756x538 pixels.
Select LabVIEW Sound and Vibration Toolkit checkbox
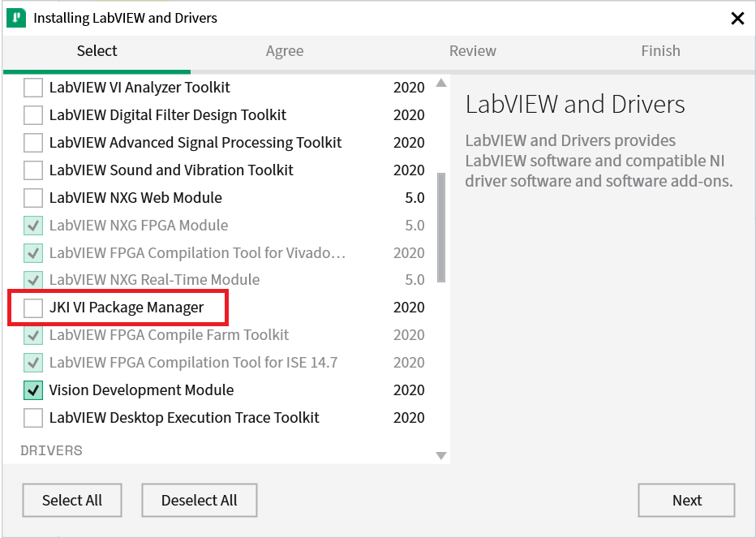33,170
